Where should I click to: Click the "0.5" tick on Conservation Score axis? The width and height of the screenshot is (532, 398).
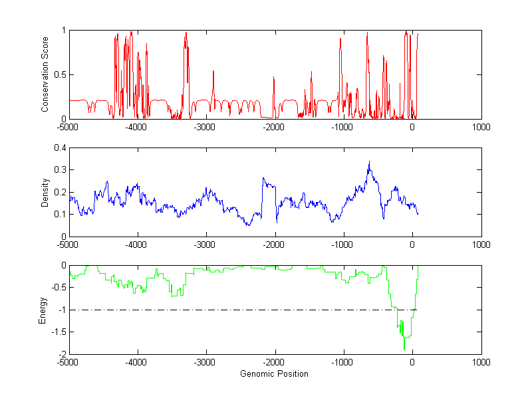pyautogui.click(x=59, y=75)
